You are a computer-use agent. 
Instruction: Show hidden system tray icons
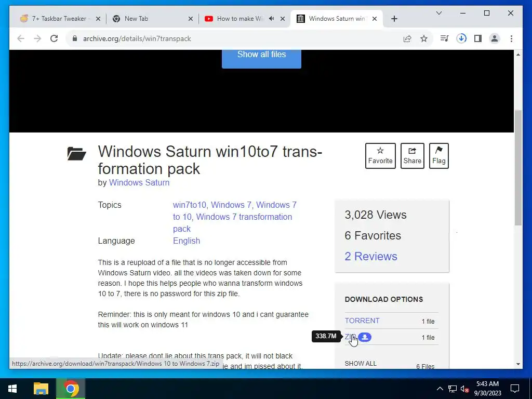point(440,389)
